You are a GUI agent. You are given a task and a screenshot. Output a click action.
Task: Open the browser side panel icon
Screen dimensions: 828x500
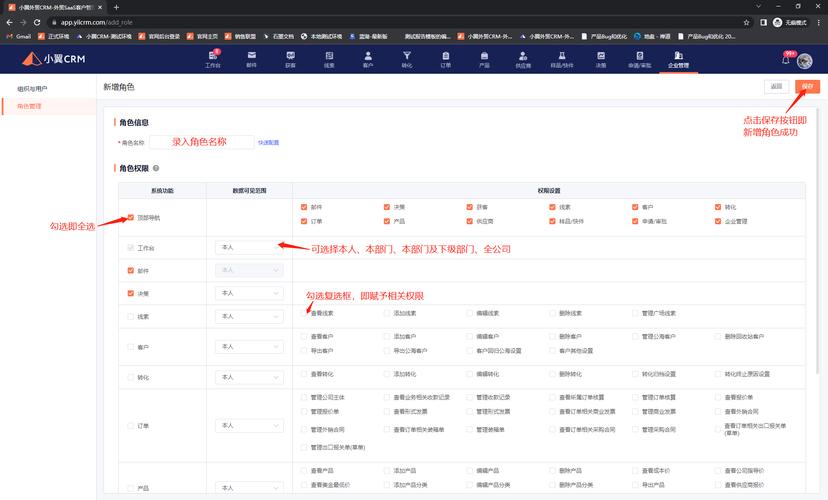[x=763, y=22]
